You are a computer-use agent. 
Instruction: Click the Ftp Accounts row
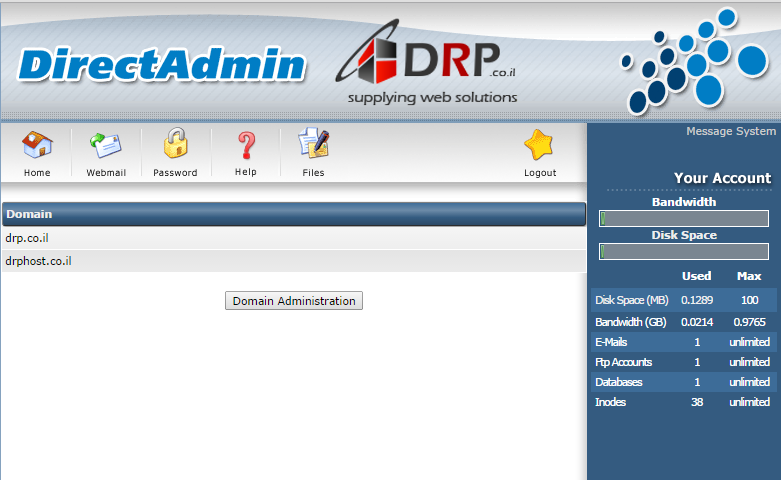coord(684,362)
